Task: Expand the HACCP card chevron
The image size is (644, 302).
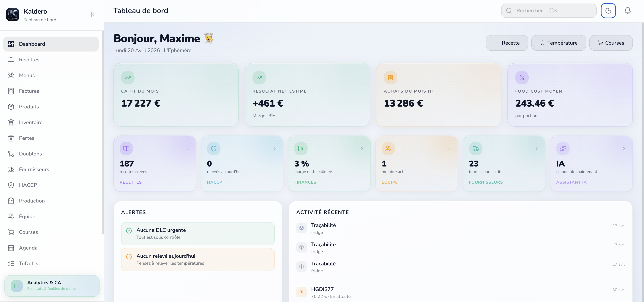Action: point(274,149)
